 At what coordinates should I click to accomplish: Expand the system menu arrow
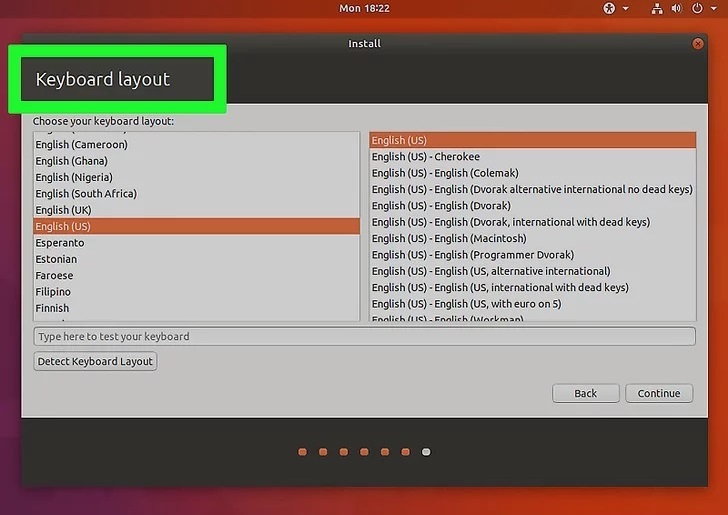click(x=714, y=8)
